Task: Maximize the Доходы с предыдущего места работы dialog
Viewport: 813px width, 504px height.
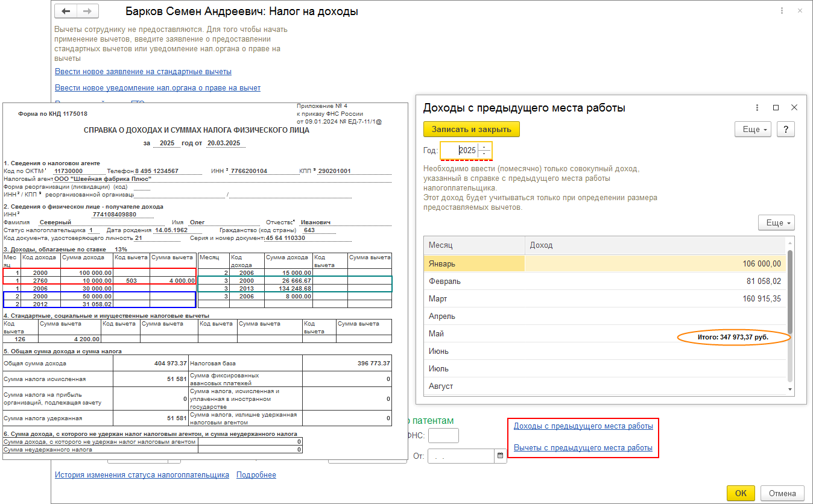Action: click(x=776, y=107)
